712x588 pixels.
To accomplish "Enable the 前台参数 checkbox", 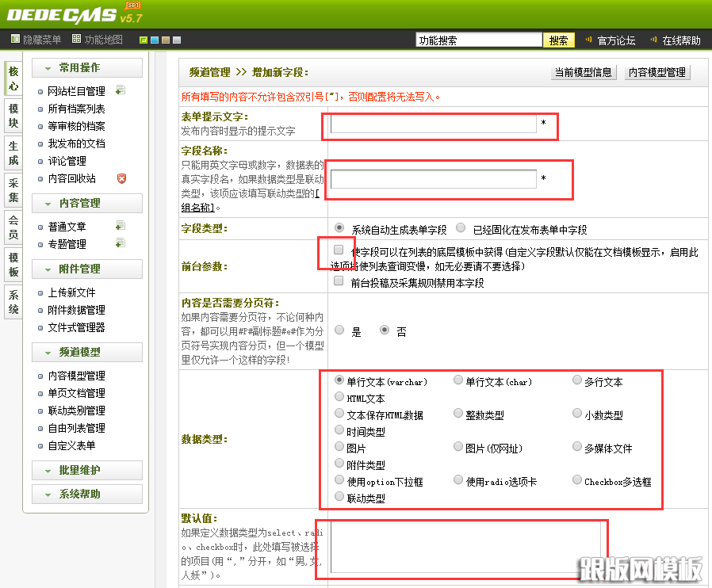I will pos(337,250).
